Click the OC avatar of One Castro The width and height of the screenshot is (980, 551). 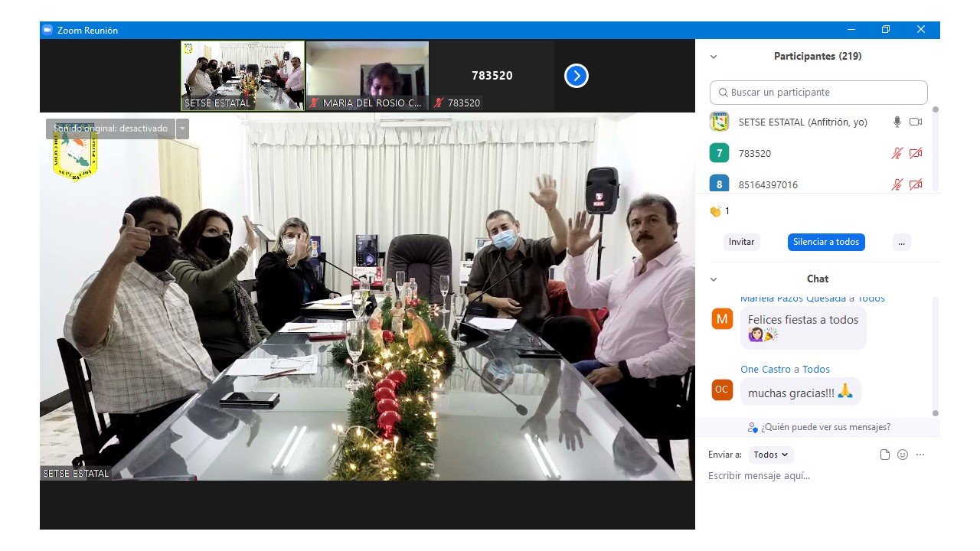(x=722, y=390)
